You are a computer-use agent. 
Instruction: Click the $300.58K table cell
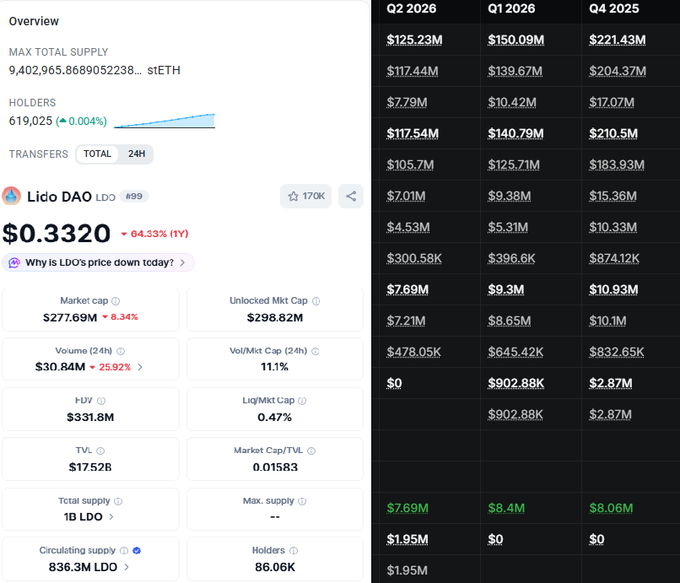click(x=414, y=259)
